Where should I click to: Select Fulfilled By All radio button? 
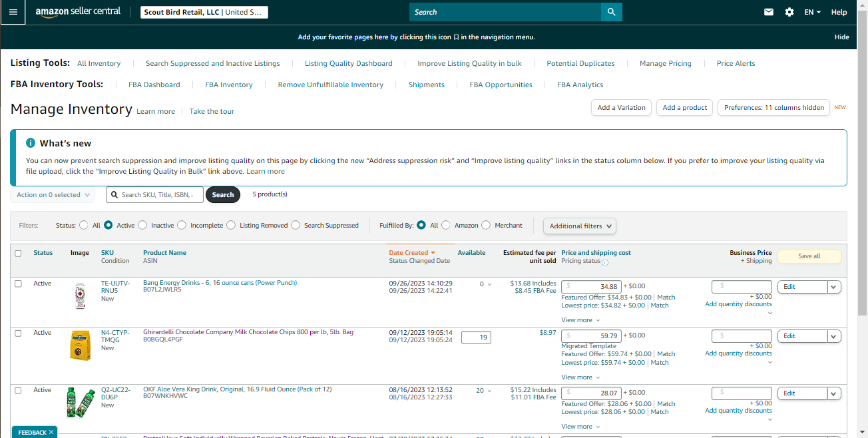421,226
